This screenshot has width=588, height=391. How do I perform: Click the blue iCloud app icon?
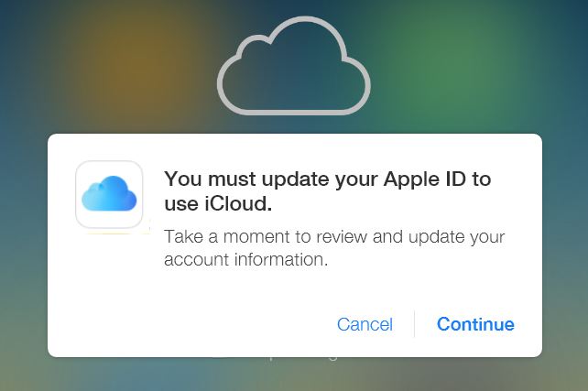coord(109,194)
